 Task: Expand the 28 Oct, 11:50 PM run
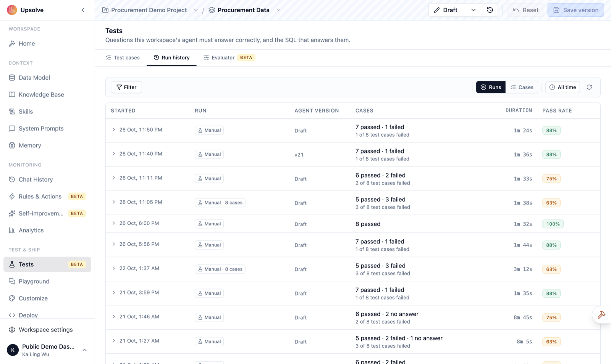113,130
